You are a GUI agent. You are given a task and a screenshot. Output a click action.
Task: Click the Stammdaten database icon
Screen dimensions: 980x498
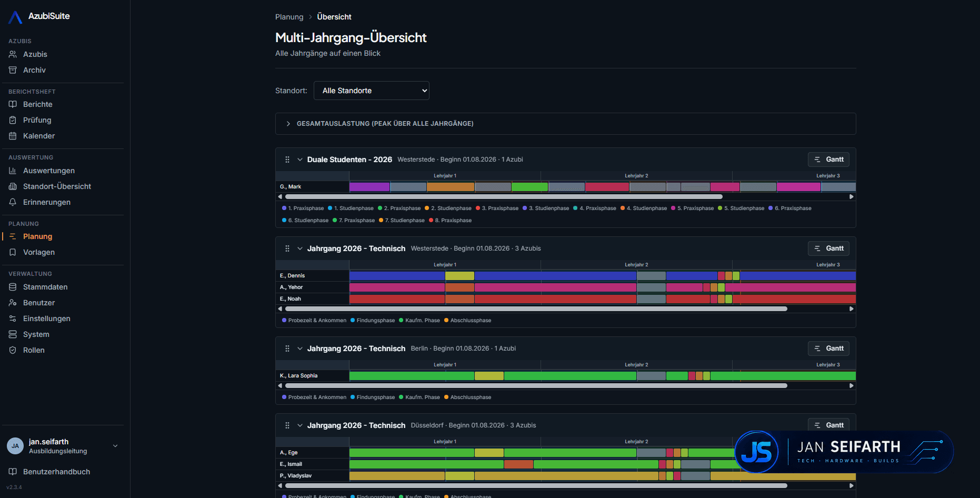point(13,287)
